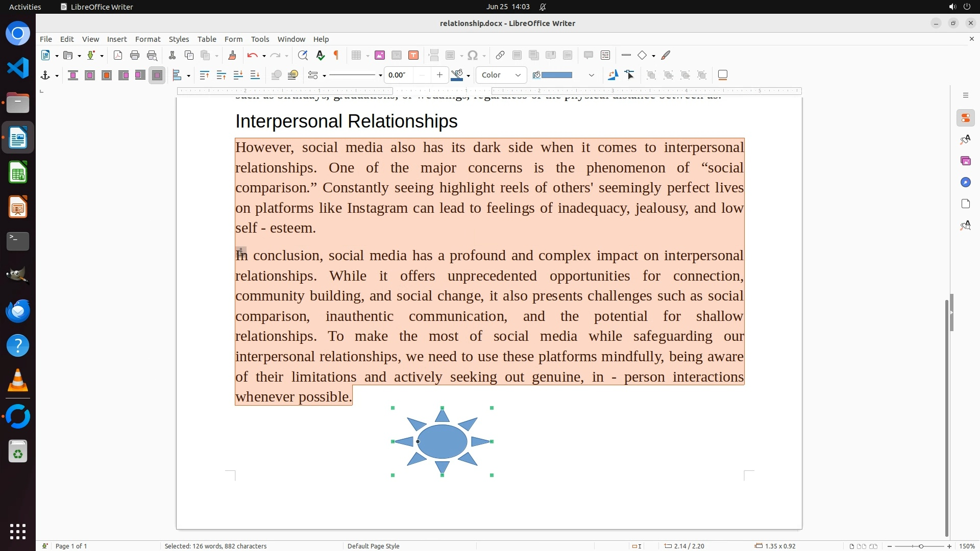Image resolution: width=980 pixels, height=551 pixels.
Task: Open the line style dropdown
Action: click(x=380, y=76)
